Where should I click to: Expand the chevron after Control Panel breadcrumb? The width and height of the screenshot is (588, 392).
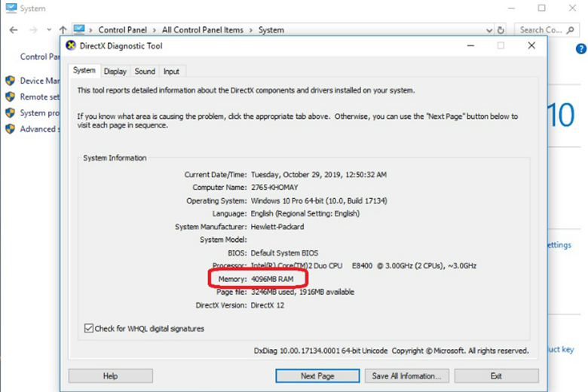point(156,30)
